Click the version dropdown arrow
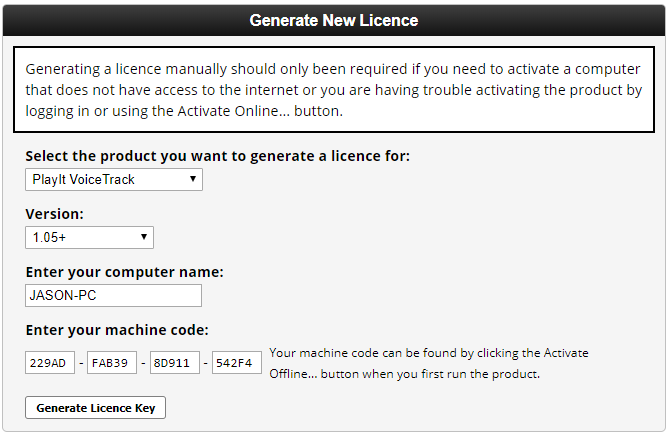This screenshot has width=671, height=435. 144,238
